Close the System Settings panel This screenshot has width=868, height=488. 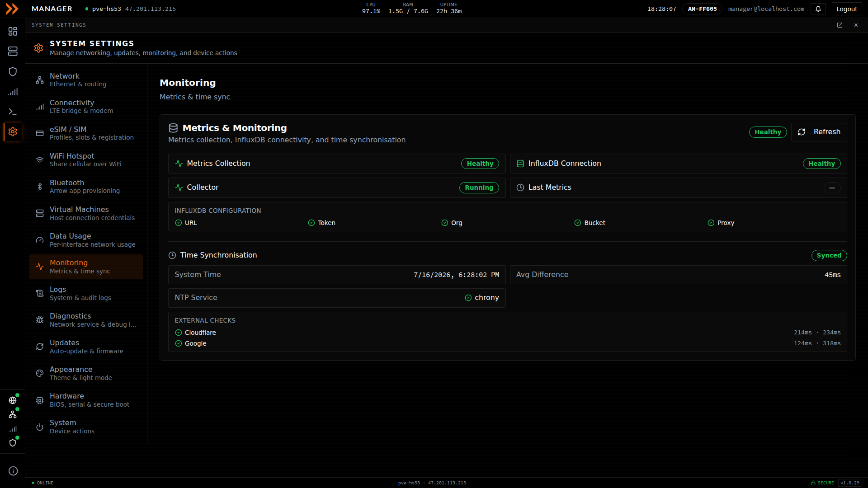pos(856,25)
